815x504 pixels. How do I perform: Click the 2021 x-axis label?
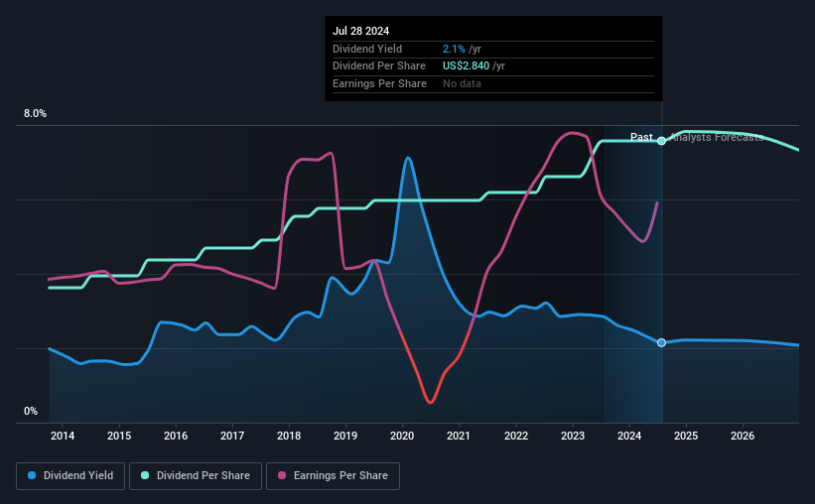459,436
